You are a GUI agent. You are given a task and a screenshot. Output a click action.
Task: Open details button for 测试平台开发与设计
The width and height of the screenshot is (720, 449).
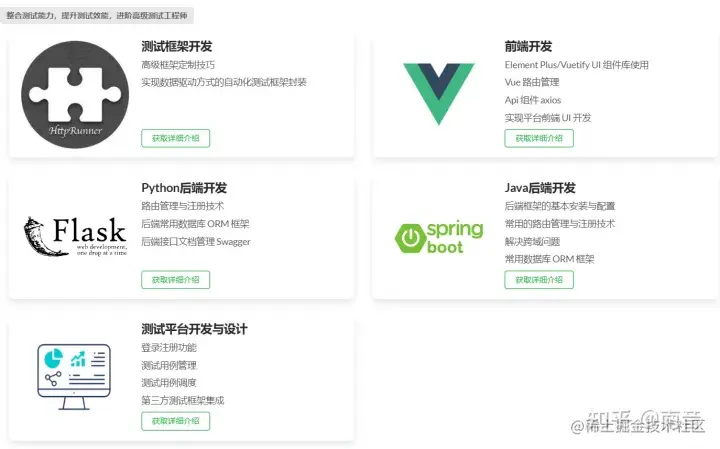175,421
